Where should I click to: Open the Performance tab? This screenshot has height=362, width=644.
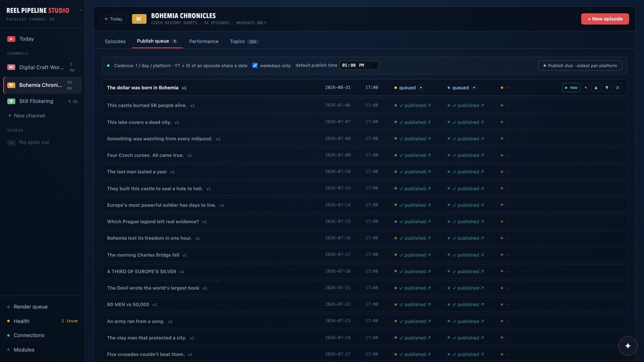click(204, 41)
